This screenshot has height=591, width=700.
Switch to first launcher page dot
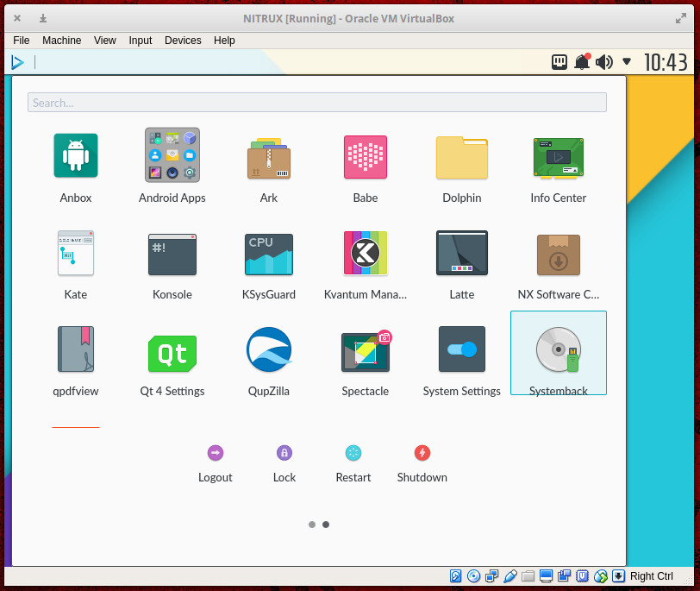point(312,524)
